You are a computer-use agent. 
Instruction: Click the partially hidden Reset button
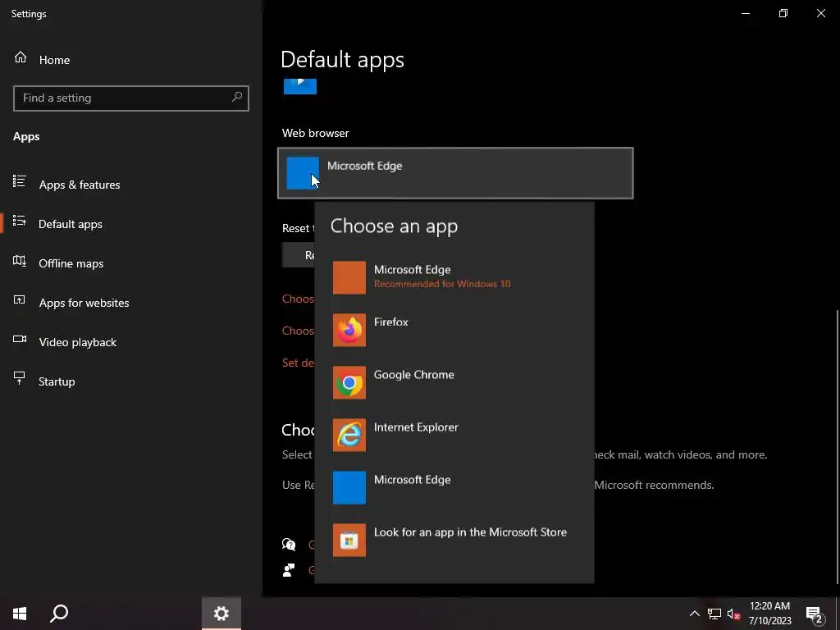point(299,255)
